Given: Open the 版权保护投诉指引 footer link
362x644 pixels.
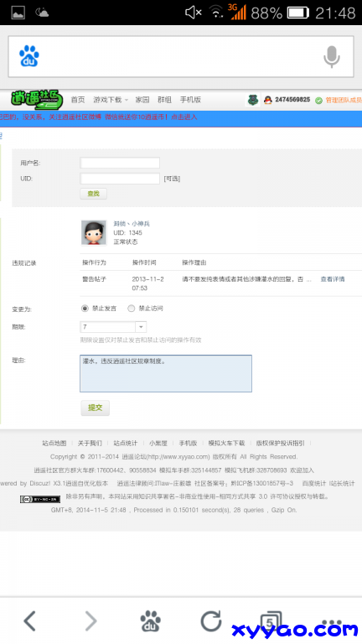Looking at the screenshot, I should coord(281,443).
